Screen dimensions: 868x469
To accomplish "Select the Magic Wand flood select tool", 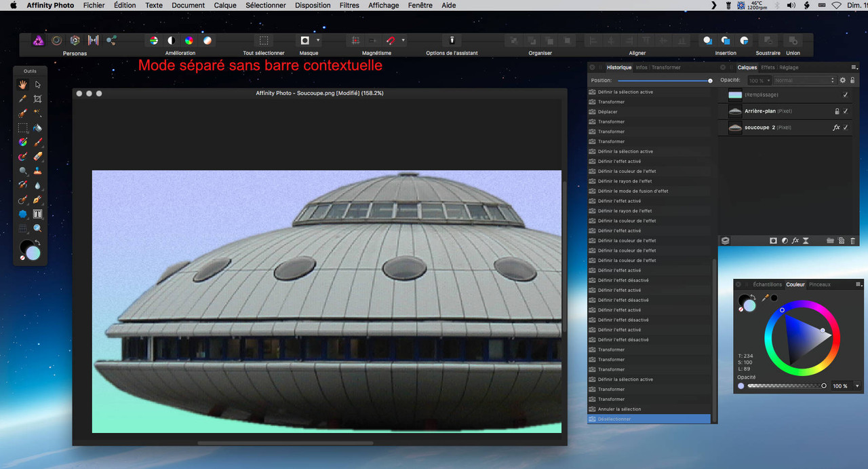I will coord(38,113).
